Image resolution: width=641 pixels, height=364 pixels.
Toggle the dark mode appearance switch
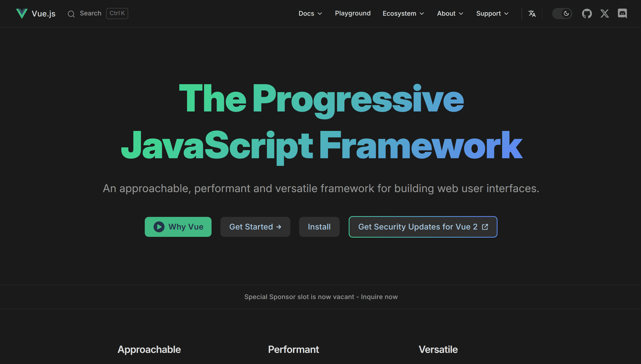coord(562,13)
